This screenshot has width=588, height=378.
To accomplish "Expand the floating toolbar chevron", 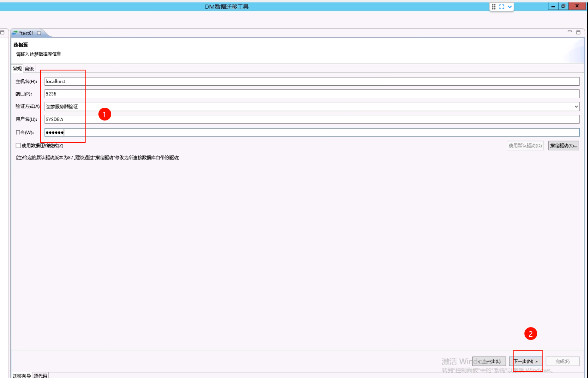I will (510, 7).
